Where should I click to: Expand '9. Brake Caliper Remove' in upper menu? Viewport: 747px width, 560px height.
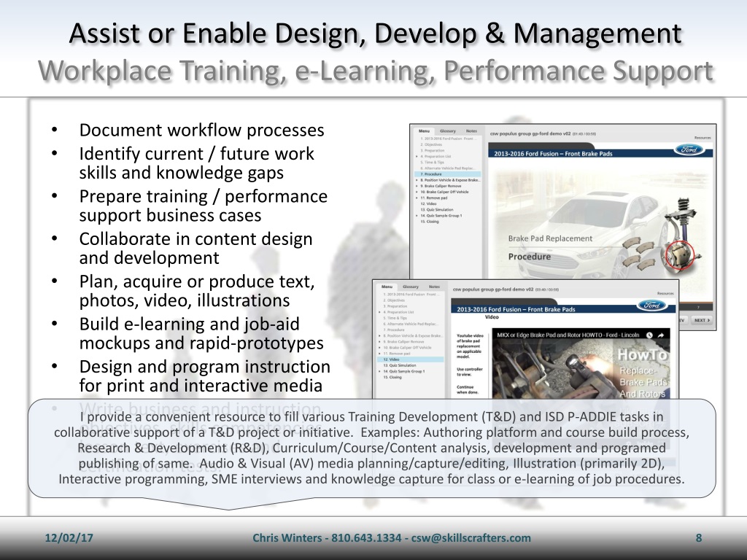coord(417,186)
